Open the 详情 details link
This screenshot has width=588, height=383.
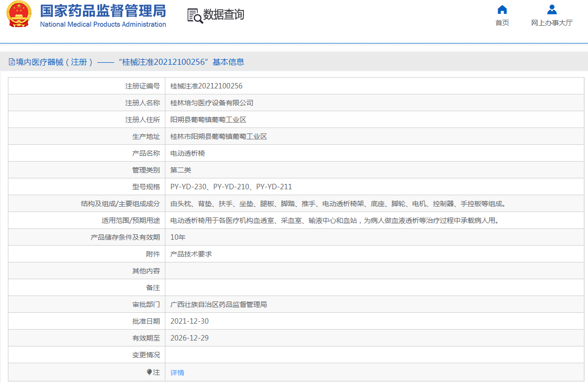click(177, 373)
